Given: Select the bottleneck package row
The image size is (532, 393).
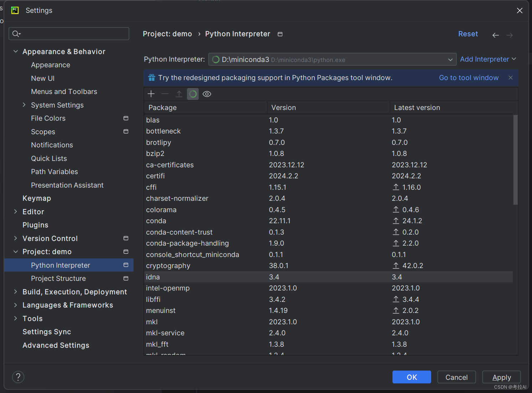Looking at the screenshot, I should pyautogui.click(x=328, y=131).
